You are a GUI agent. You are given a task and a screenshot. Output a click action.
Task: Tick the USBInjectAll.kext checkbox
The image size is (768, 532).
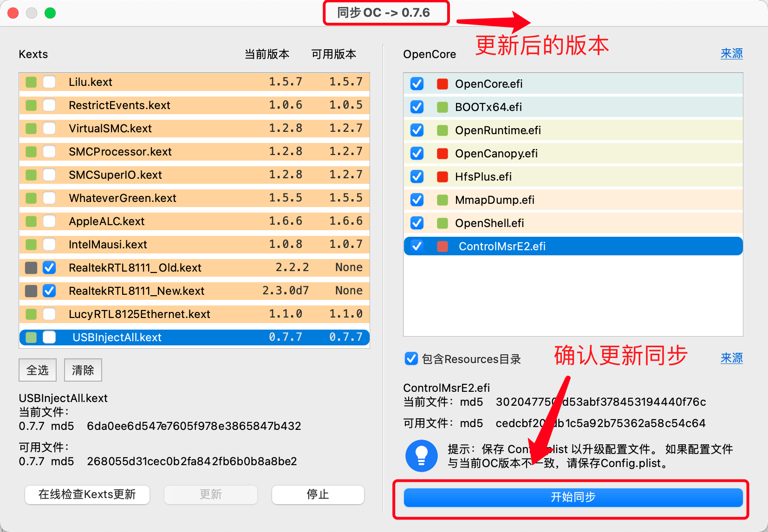(x=49, y=337)
